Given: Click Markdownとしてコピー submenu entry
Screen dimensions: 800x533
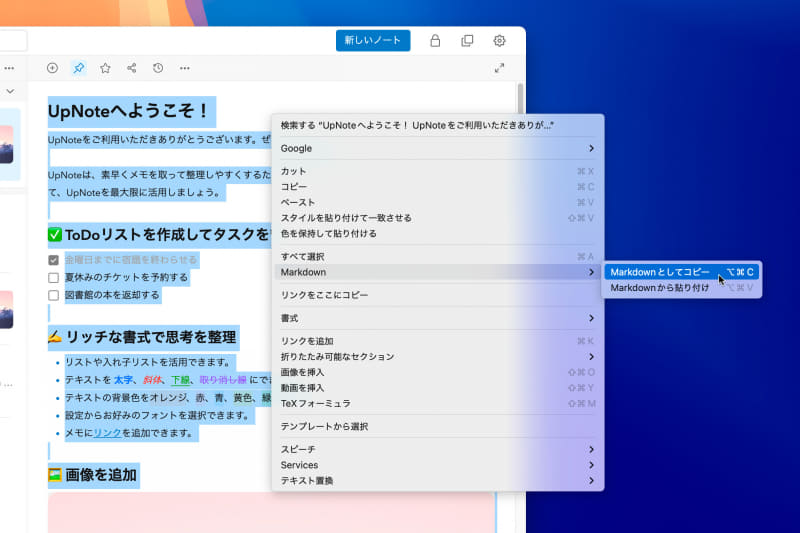Looking at the screenshot, I should [682, 272].
